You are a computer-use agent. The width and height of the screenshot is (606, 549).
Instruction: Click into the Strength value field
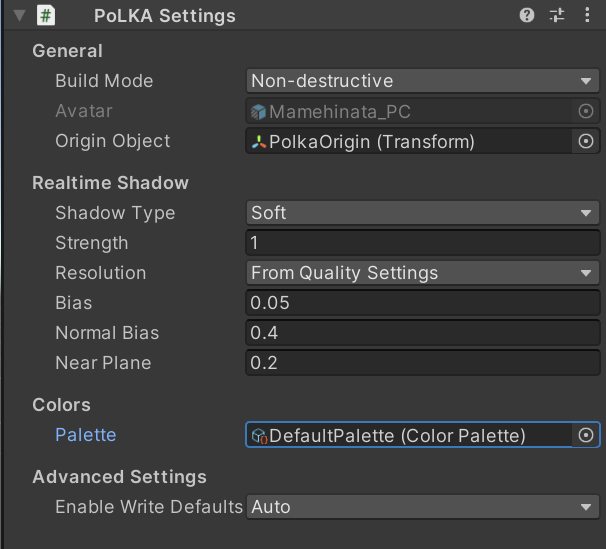(x=422, y=243)
